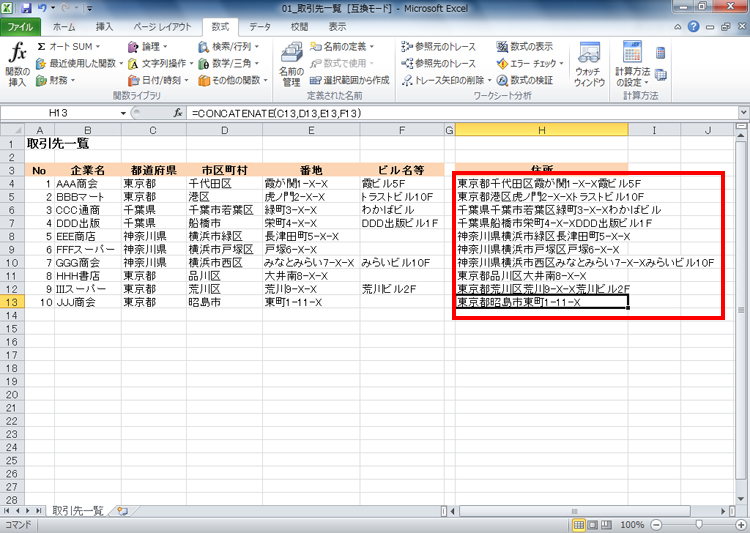This screenshot has height=533, width=750.
Task: Click Create from Selection (選択範囲から作成)
Action: (350, 80)
